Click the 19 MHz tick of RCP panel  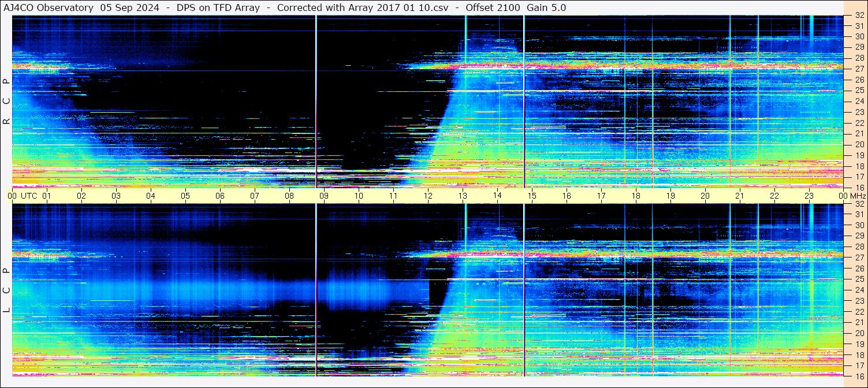[859, 155]
